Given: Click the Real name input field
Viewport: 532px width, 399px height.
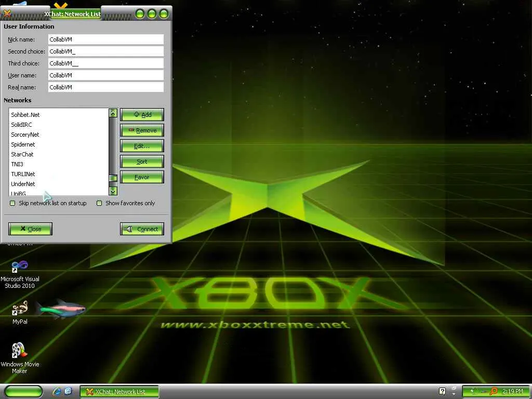Looking at the screenshot, I should point(106,87).
